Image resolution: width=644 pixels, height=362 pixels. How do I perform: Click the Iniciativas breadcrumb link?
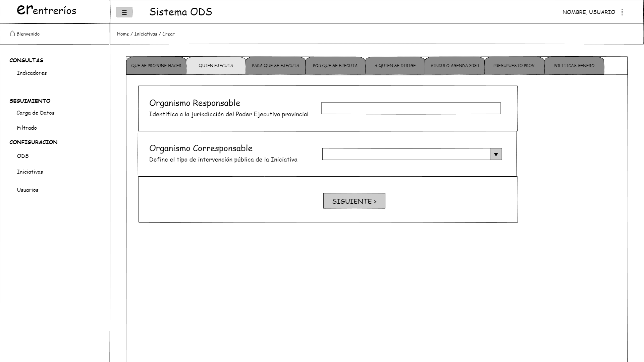click(x=146, y=34)
